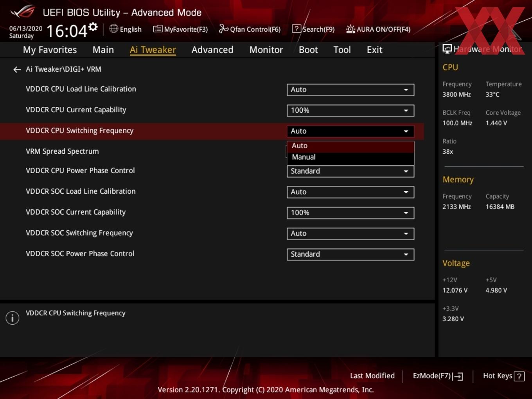Image resolution: width=532 pixels, height=399 pixels.
Task: Open VDDCR SOC Power Phase Control dropdown
Action: coord(350,254)
